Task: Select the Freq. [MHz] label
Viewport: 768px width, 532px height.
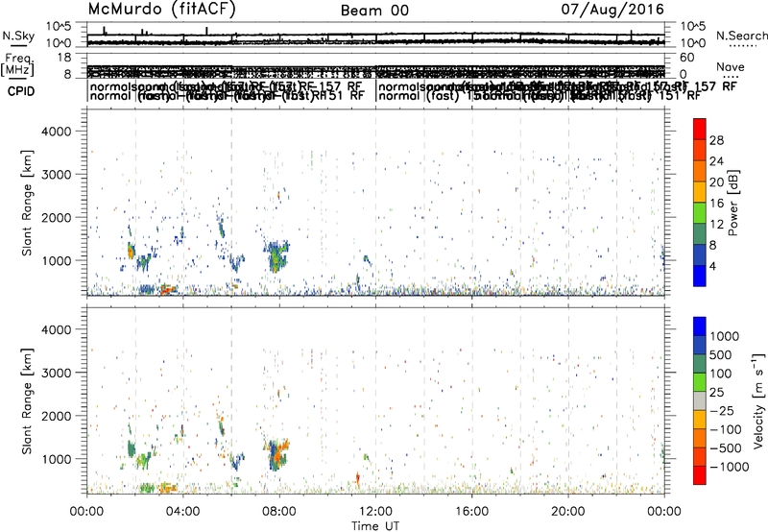Action: [x=18, y=65]
